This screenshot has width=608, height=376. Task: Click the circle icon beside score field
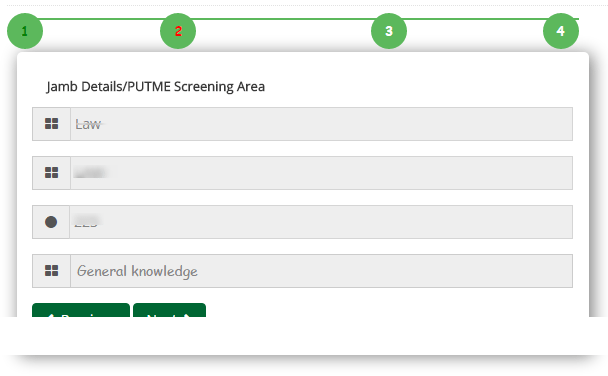[51, 222]
